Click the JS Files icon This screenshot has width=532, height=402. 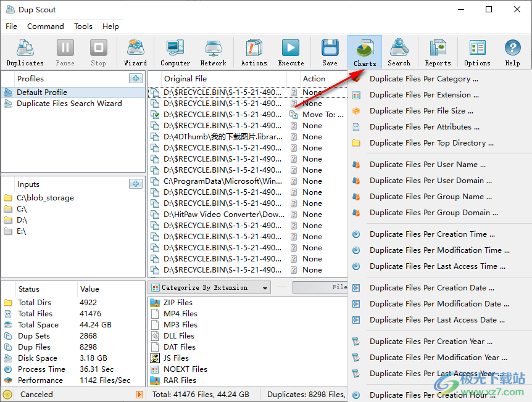pos(155,358)
